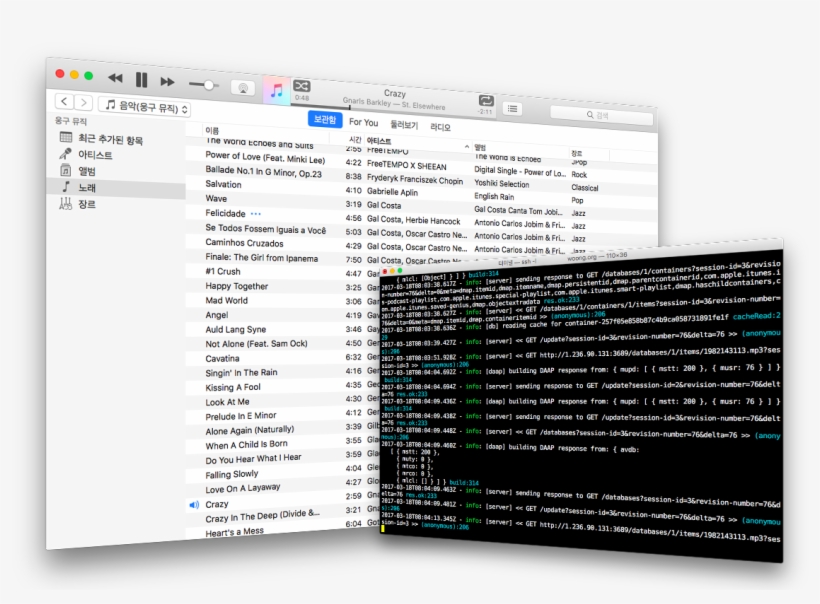This screenshot has height=604, width=820.
Task: Go back with the left chevron button
Action: tap(64, 101)
